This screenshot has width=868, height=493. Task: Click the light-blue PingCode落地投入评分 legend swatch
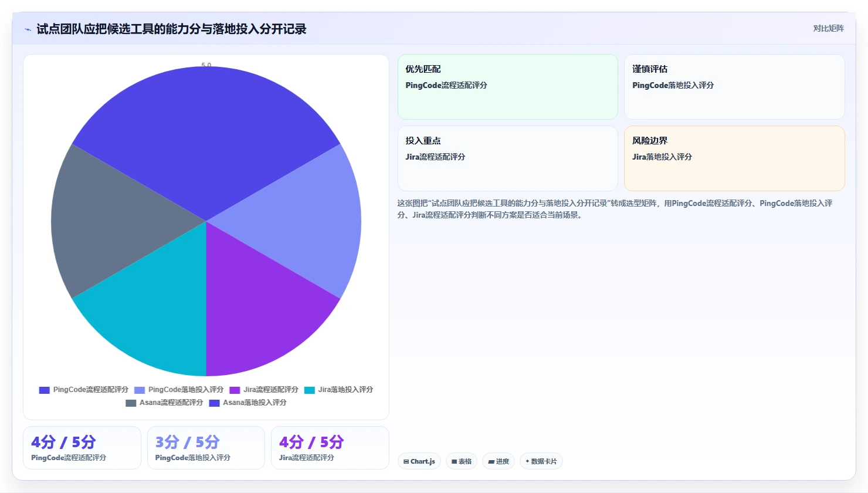click(140, 390)
